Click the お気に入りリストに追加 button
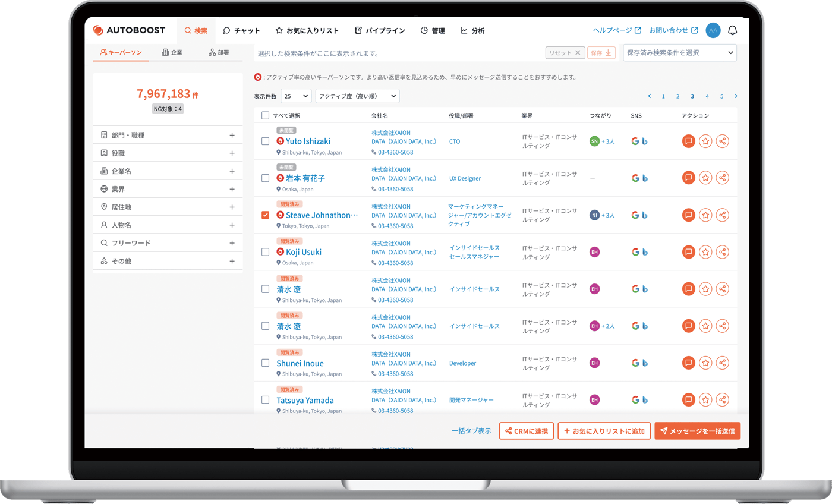Screen dimensions: 832x504 (604, 431)
